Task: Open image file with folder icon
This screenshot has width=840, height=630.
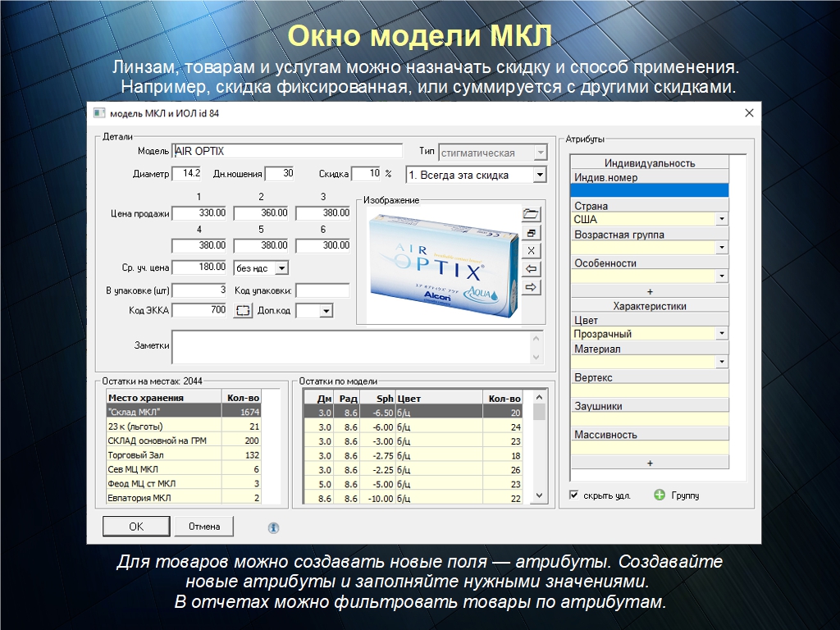Action: click(532, 214)
